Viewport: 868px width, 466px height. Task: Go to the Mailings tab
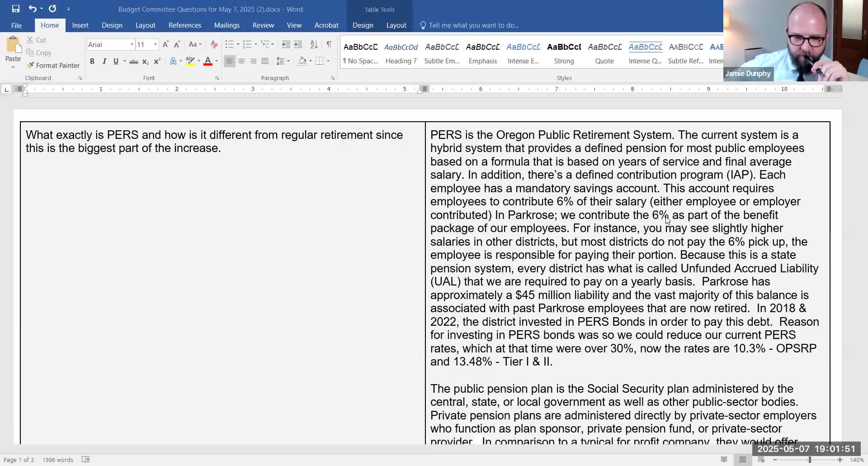pos(227,25)
